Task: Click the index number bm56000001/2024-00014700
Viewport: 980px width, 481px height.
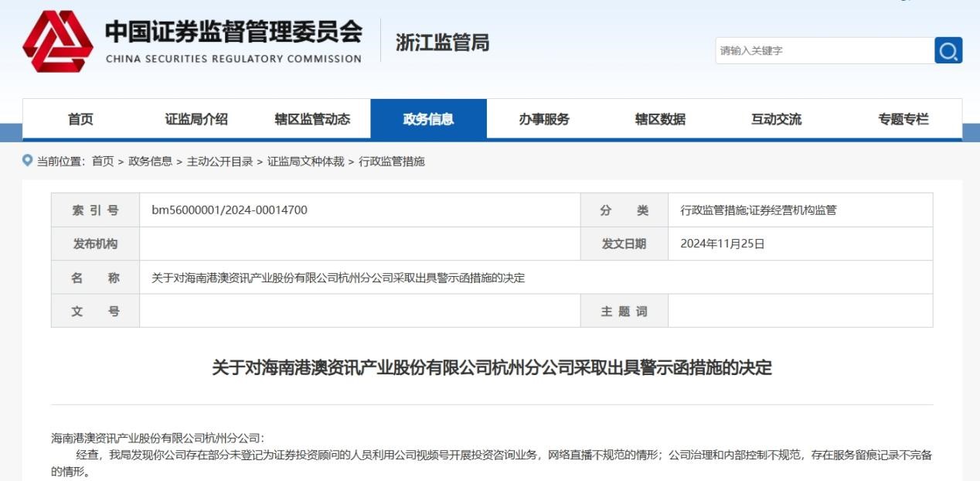Action: click(x=230, y=210)
